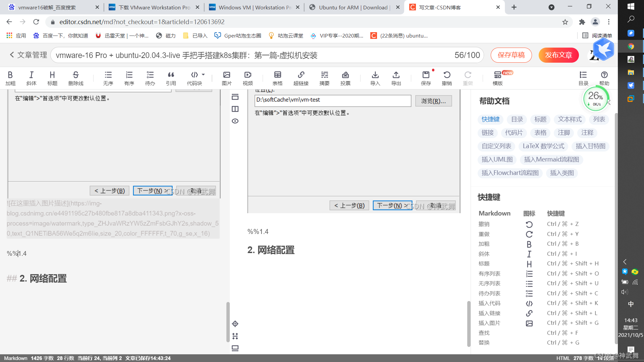Select LaTeX 数学公式 help tag
The height and width of the screenshot is (362, 644).
543,146
